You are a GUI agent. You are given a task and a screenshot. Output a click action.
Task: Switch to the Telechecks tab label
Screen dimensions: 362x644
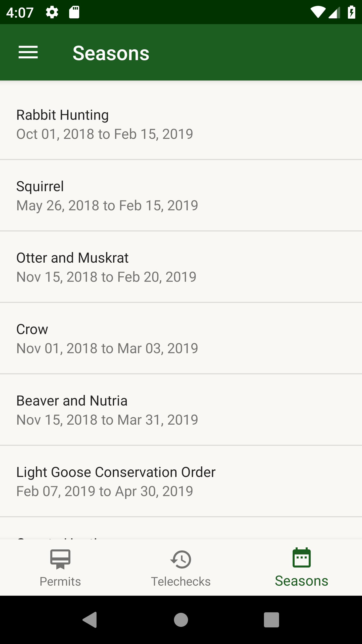click(x=181, y=582)
